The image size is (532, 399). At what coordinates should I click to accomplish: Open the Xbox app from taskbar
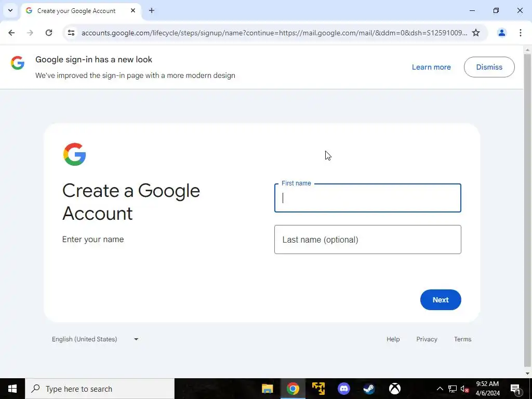[x=395, y=389]
